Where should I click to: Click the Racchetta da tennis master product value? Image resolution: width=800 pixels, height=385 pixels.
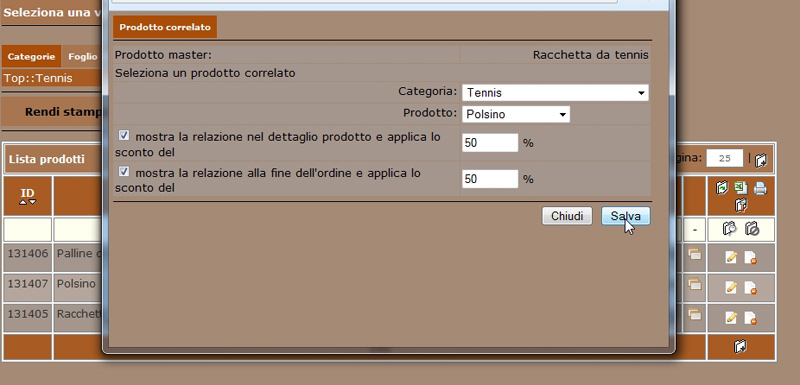pos(591,55)
